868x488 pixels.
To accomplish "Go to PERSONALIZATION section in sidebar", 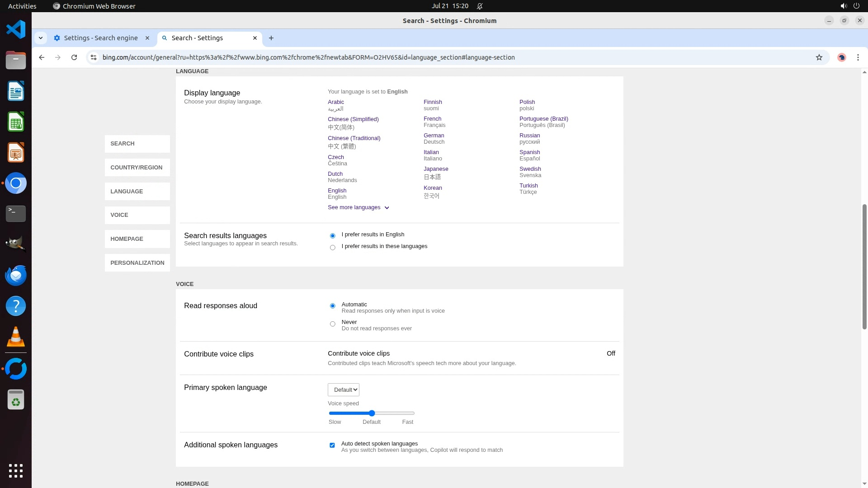I will (x=137, y=263).
